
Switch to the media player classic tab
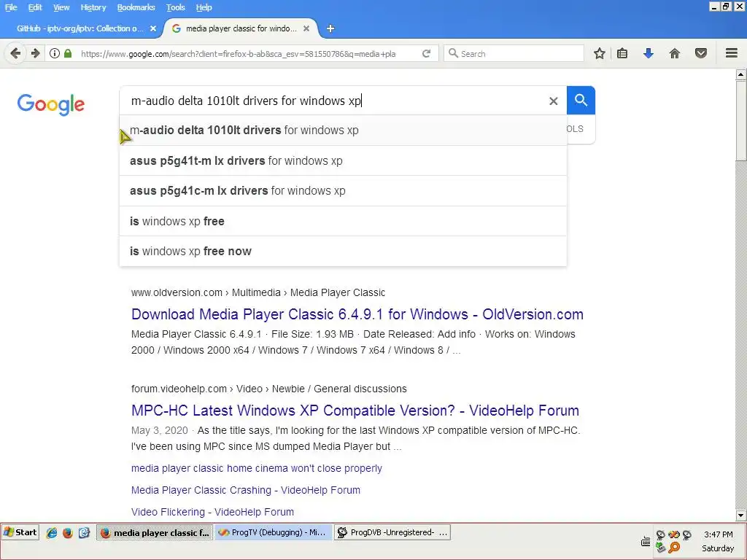tap(241, 28)
